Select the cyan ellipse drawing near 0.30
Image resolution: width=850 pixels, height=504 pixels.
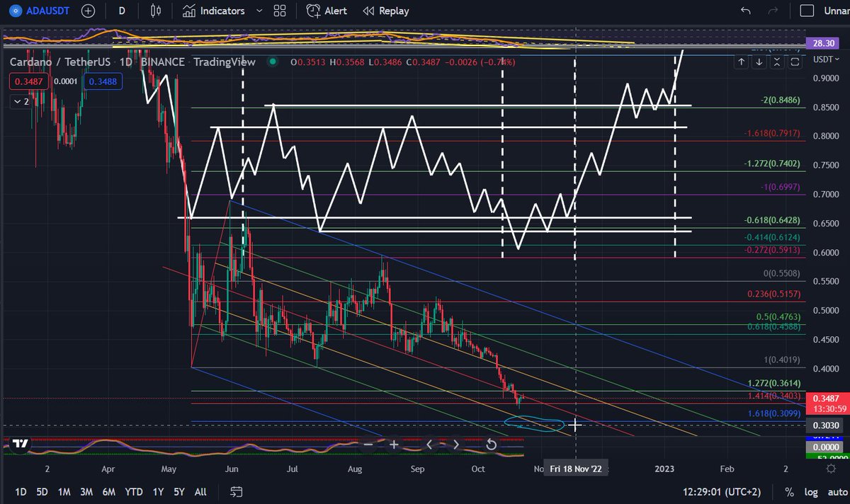[534, 424]
